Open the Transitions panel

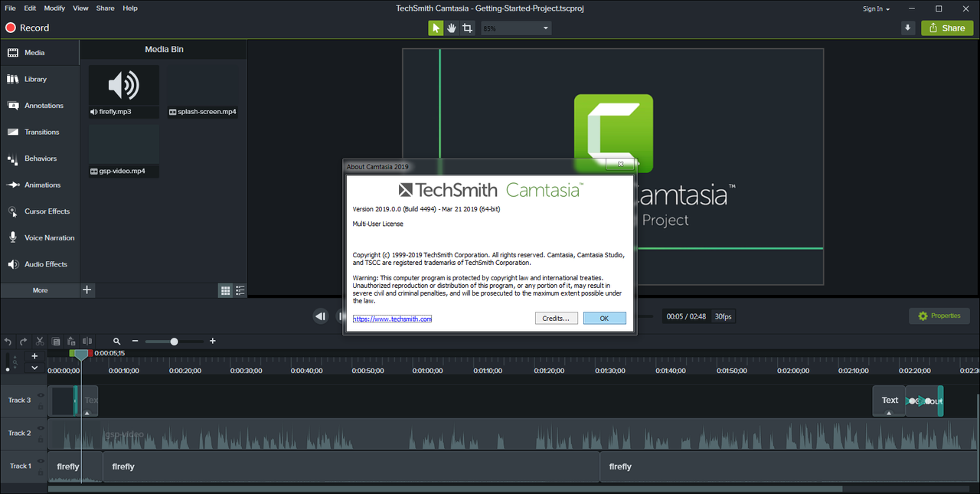(x=40, y=132)
